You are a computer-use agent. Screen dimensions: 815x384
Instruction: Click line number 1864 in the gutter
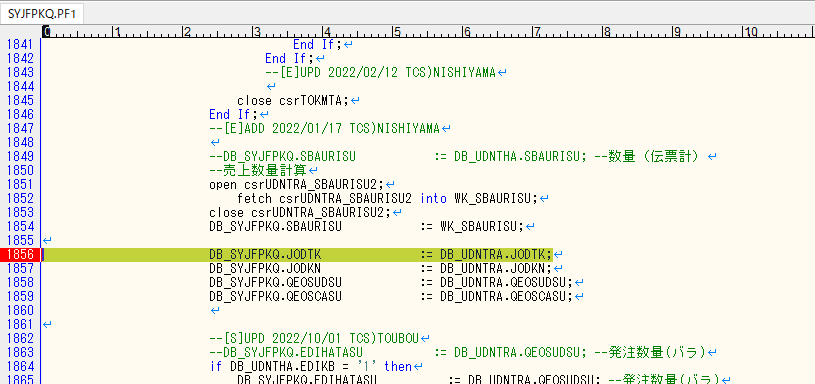(x=20, y=366)
